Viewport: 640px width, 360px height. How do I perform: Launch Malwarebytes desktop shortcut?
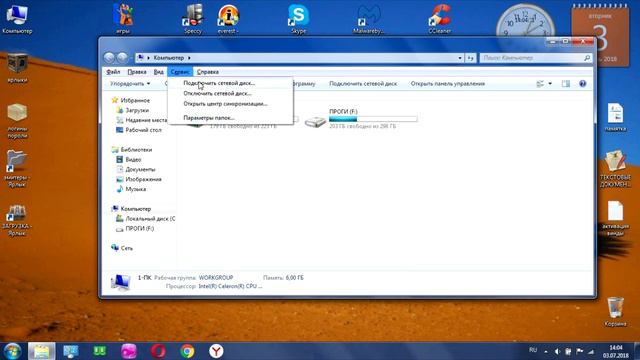click(369, 18)
